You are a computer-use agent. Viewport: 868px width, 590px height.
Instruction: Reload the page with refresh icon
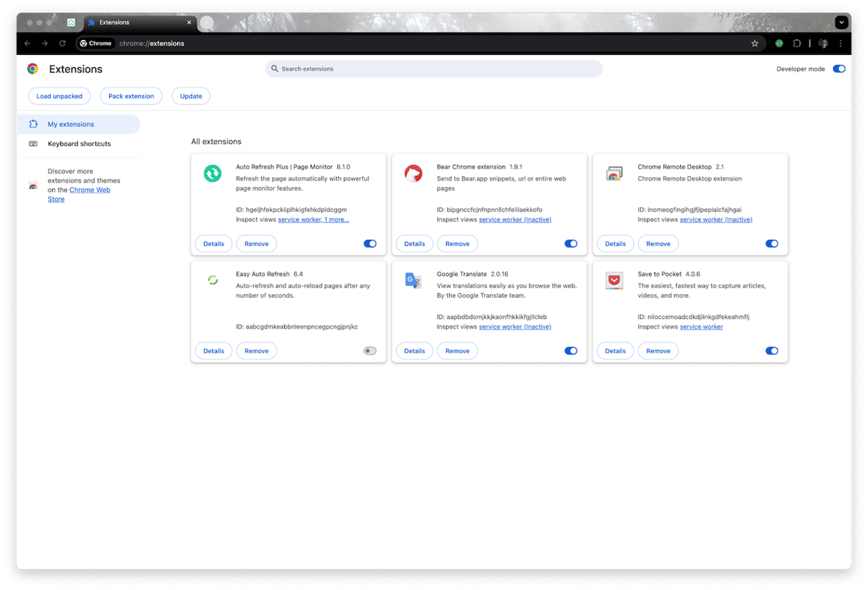[x=62, y=44]
